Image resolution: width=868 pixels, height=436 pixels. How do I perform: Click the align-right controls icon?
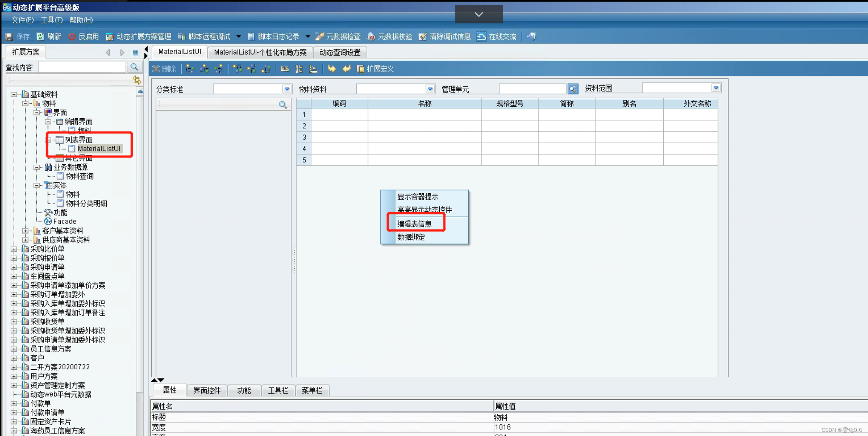219,69
